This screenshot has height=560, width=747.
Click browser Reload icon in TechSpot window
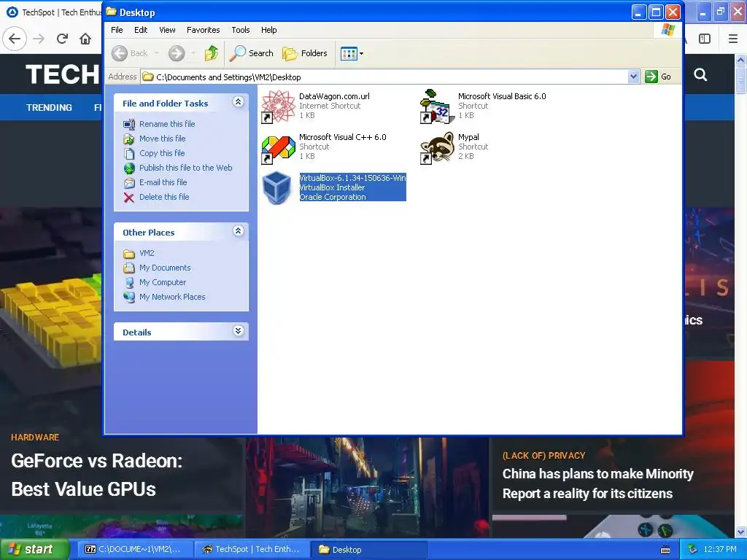pyautogui.click(x=62, y=39)
